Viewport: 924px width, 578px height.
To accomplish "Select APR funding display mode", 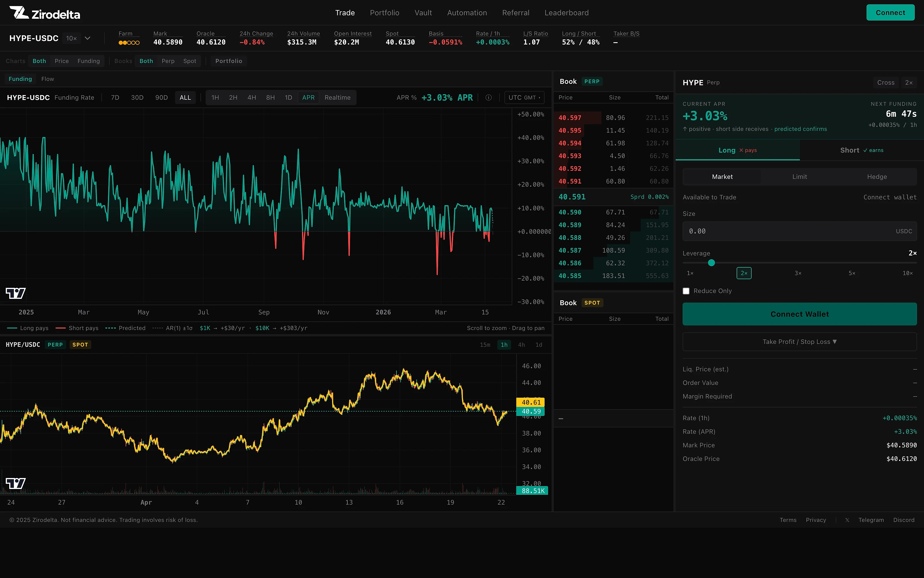I will click(x=308, y=98).
